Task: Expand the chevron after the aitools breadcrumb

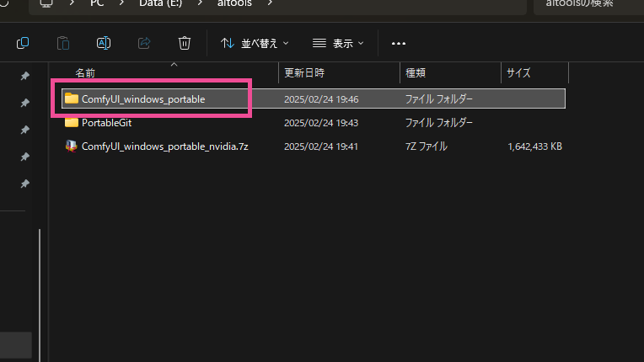Action: [270, 3]
